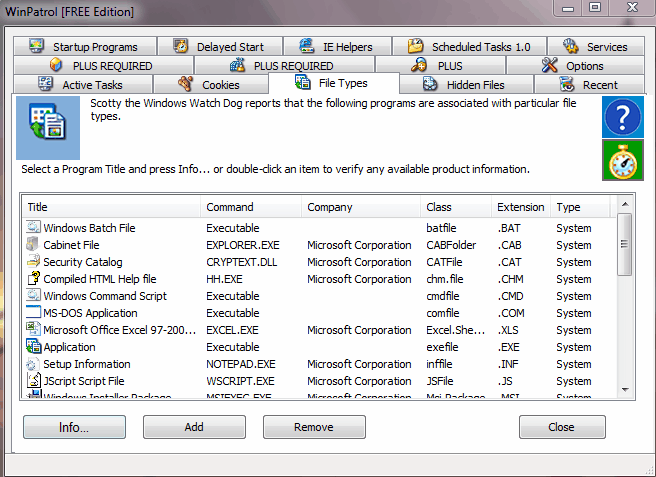Click the list scrollbar up arrow
The width and height of the screenshot is (656, 477).
tap(625, 204)
